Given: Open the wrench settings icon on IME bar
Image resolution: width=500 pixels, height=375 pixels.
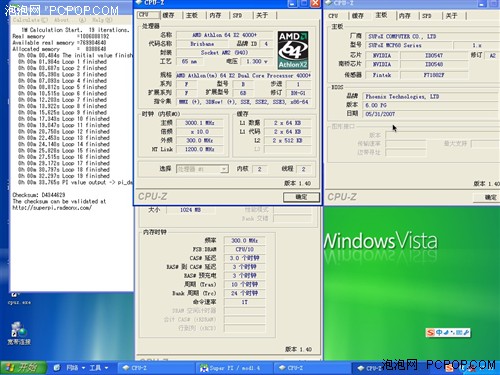Looking at the screenshot, I should pyautogui.click(x=466, y=332).
